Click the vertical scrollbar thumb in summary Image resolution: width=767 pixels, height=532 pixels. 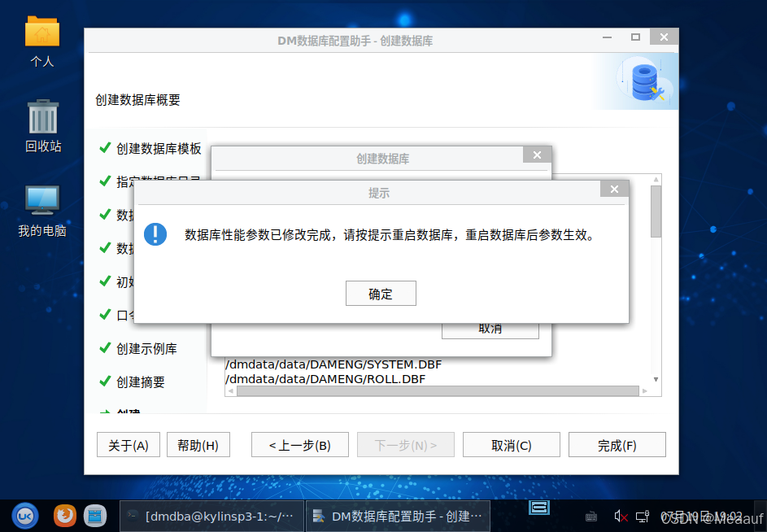[656, 211]
